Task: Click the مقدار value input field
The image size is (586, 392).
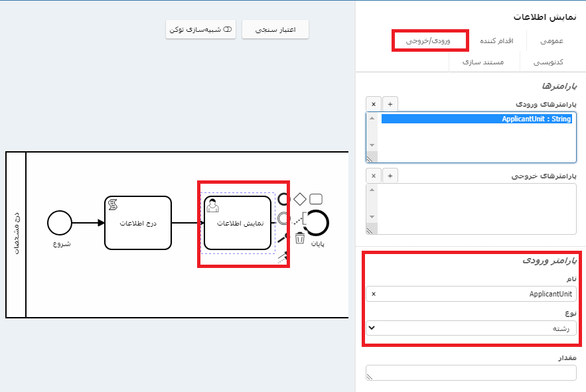Action: coord(471,373)
